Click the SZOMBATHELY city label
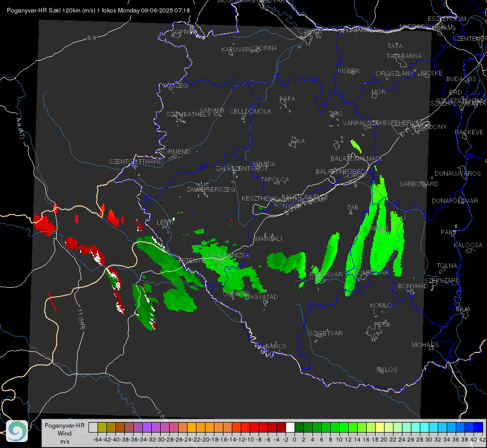 tap(189, 114)
